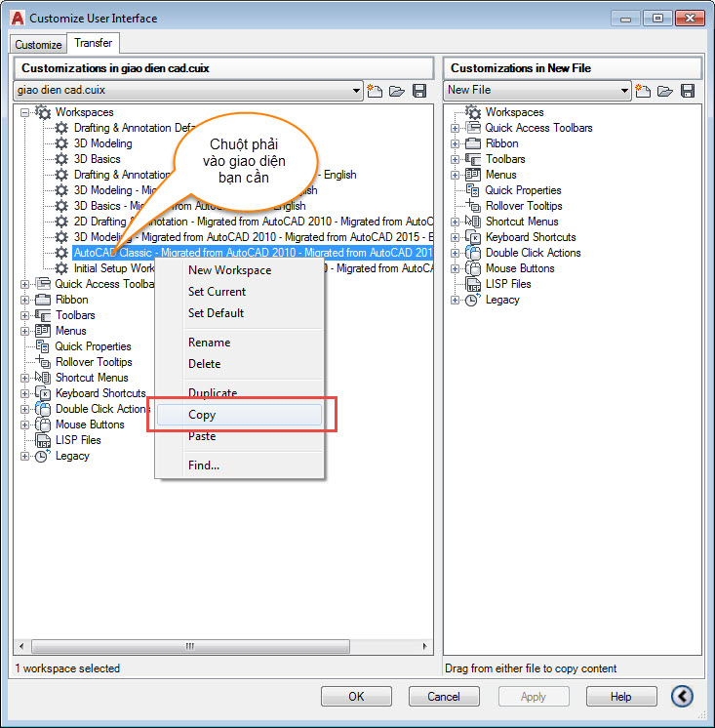The height and width of the screenshot is (728, 715).
Task: Expand Ribbon node in right pane
Action: point(456,143)
